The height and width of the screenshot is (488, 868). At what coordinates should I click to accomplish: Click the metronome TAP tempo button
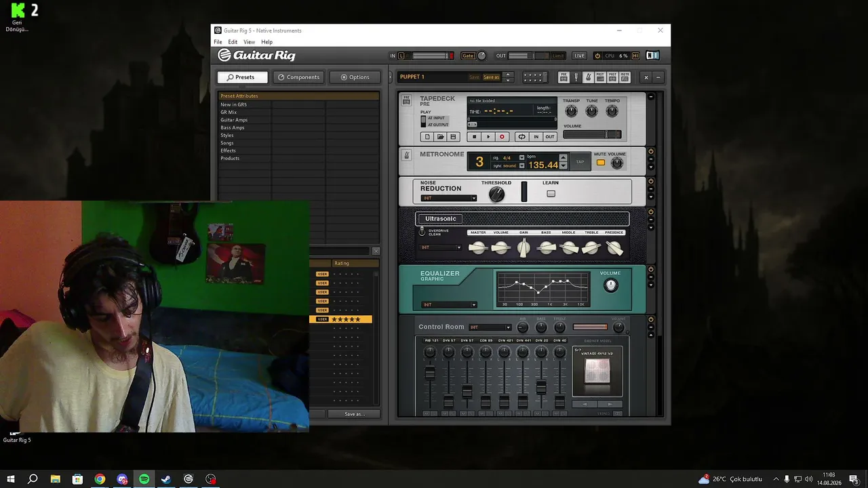click(580, 162)
